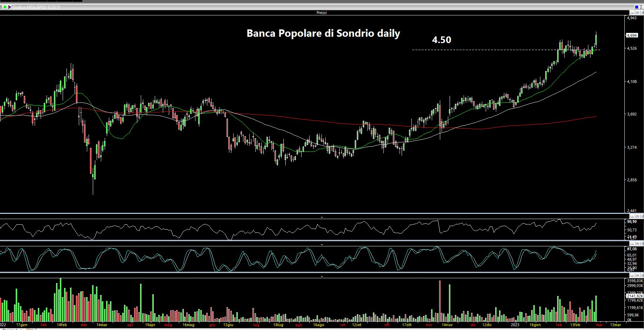Click the 1199,61K volume axis value
The image size is (644, 330).
pyautogui.click(x=635, y=308)
